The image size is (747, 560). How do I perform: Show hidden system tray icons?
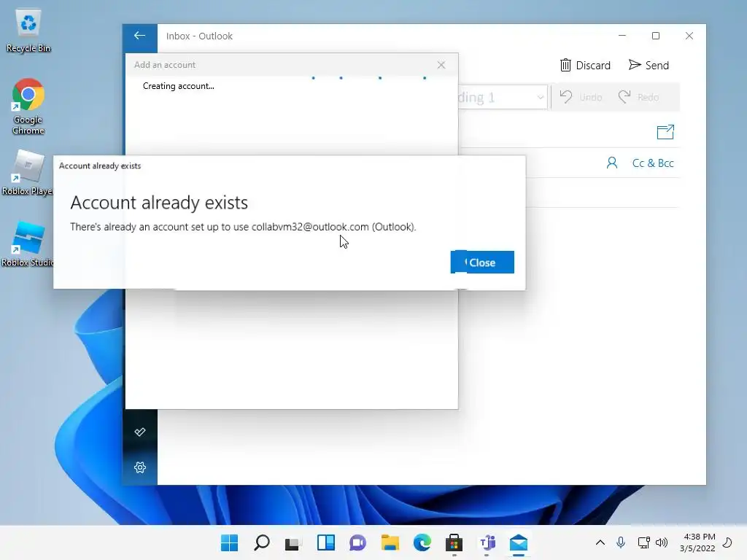pyautogui.click(x=600, y=542)
